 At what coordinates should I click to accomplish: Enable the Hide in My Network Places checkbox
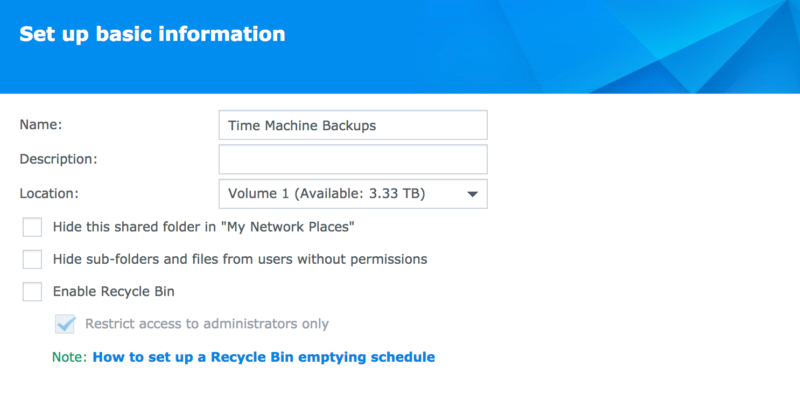tap(32, 227)
